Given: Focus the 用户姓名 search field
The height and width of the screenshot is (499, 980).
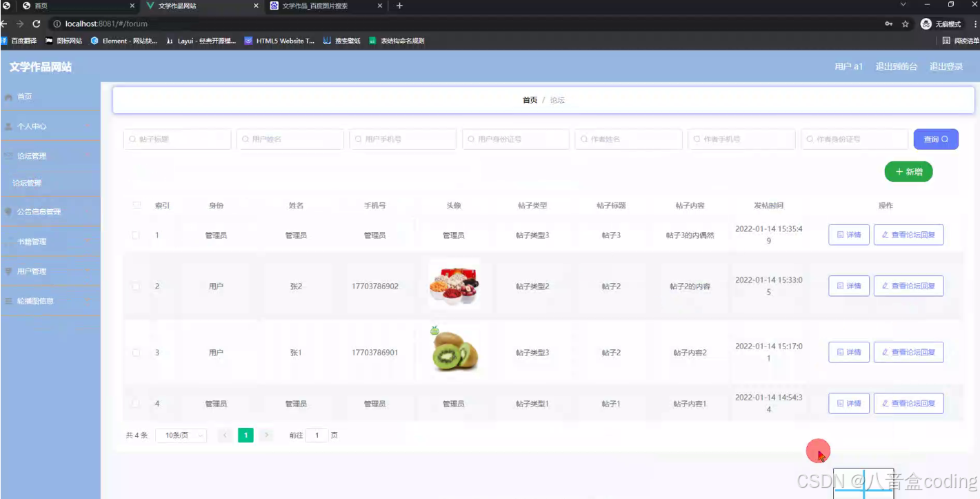Looking at the screenshot, I should pos(290,139).
